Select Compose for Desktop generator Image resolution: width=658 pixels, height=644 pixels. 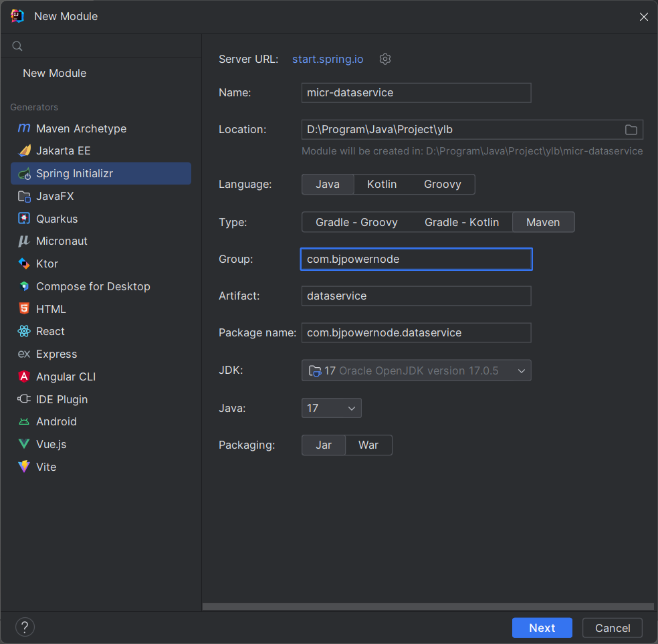pyautogui.click(x=101, y=286)
